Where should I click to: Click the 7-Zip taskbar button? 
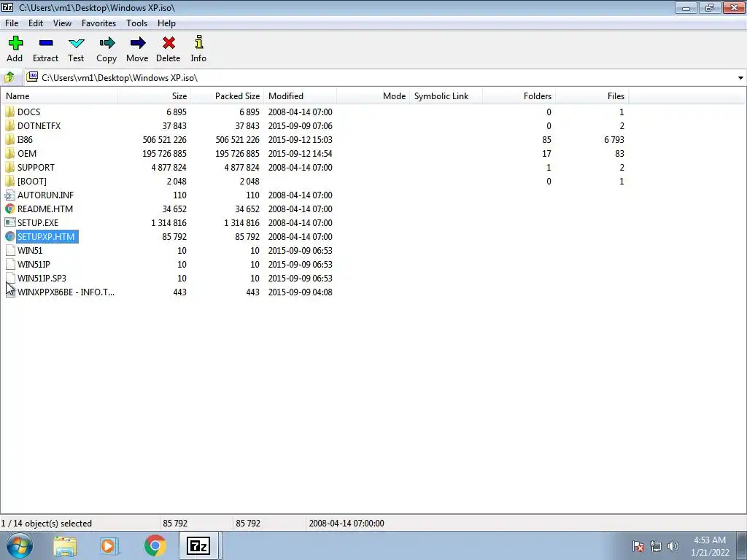click(198, 545)
